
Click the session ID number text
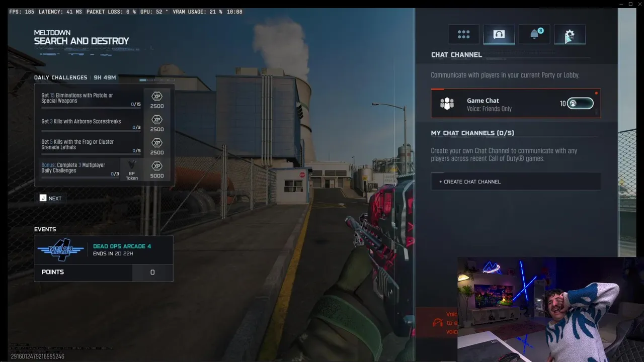[x=37, y=356]
